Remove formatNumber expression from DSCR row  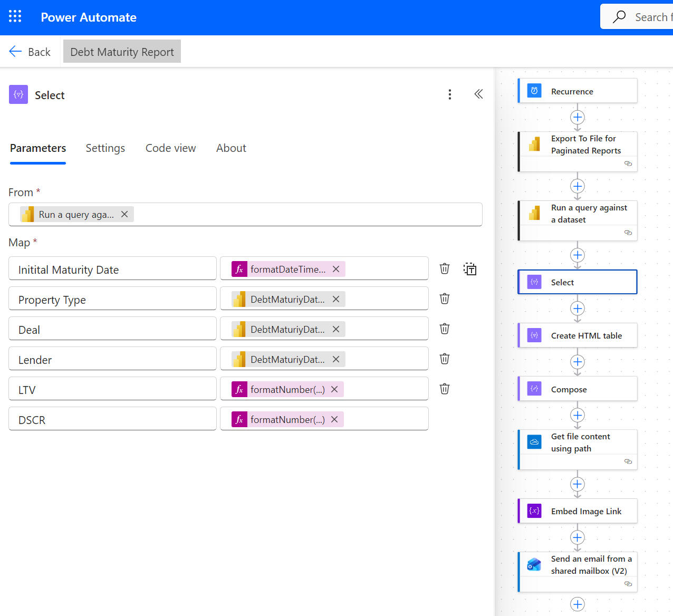pyautogui.click(x=334, y=419)
